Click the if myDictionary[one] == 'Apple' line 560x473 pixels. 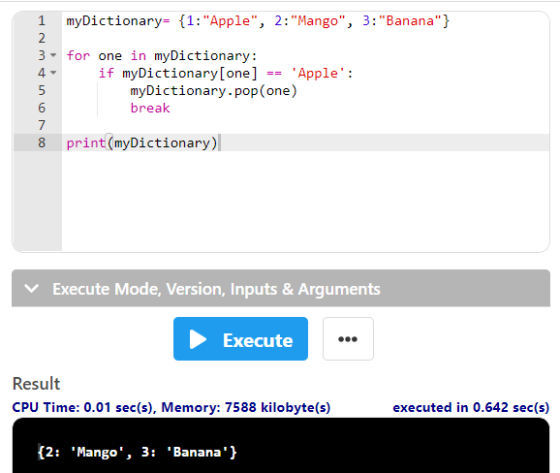(x=226, y=73)
